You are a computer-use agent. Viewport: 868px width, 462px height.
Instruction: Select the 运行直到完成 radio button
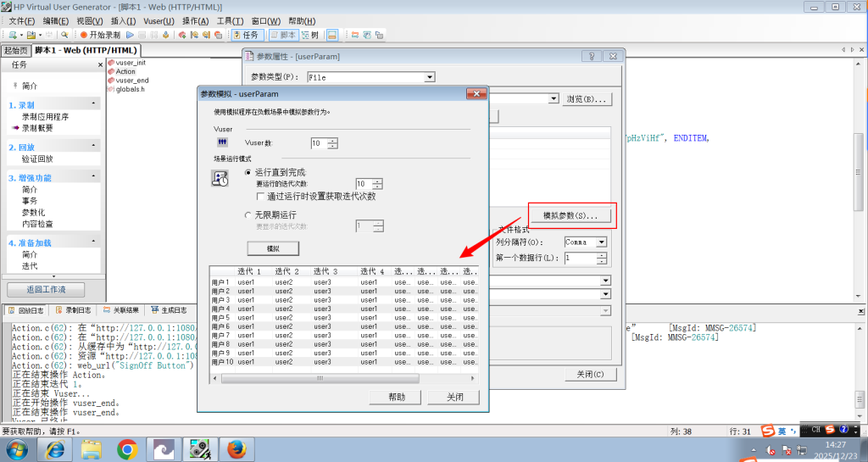(248, 172)
